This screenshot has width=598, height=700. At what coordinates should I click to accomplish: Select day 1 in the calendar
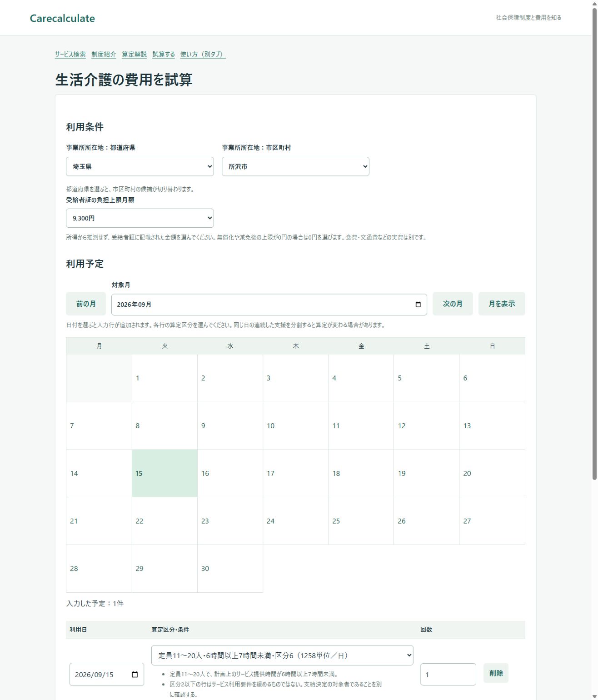[x=164, y=378]
